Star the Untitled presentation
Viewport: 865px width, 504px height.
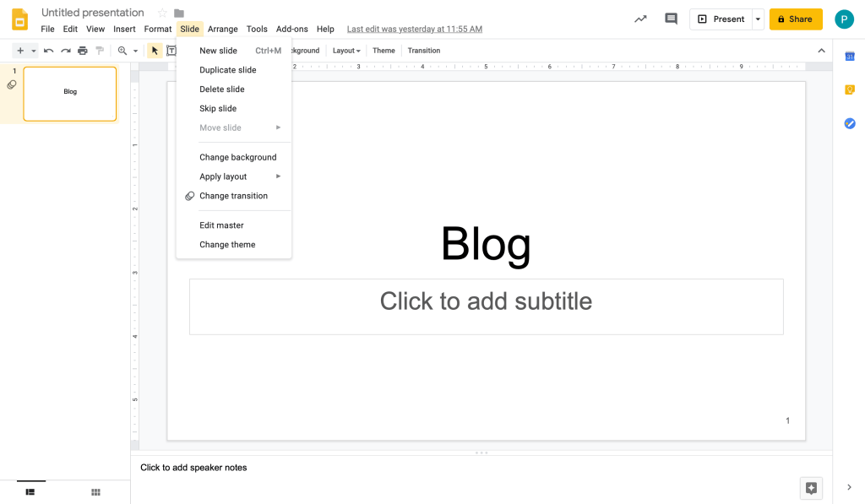click(x=162, y=14)
